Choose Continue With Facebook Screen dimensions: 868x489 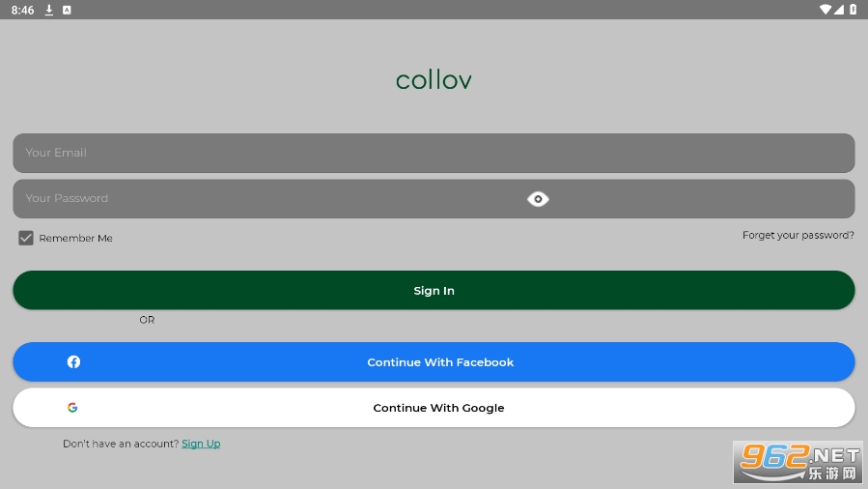pyautogui.click(x=440, y=362)
